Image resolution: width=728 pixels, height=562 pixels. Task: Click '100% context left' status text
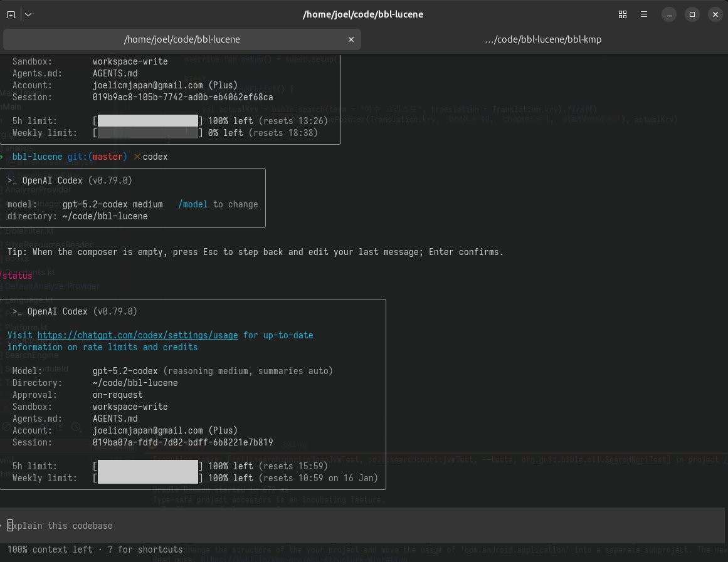[x=50, y=549]
